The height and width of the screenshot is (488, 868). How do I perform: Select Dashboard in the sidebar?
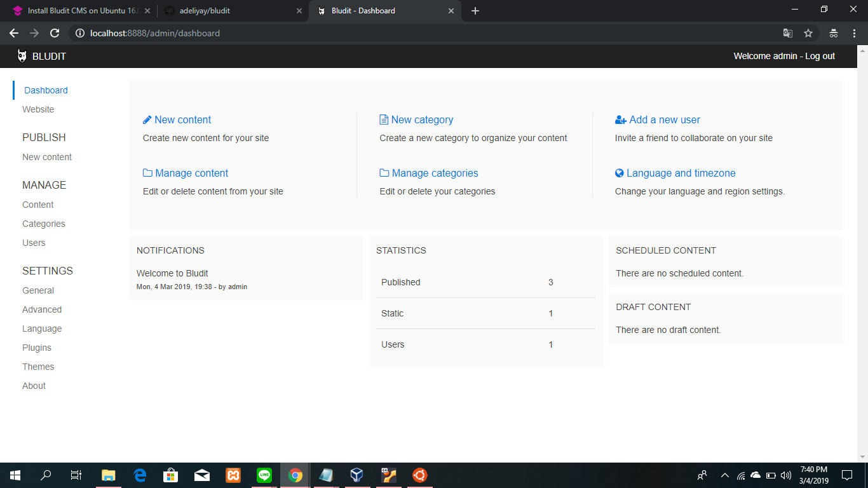click(46, 90)
